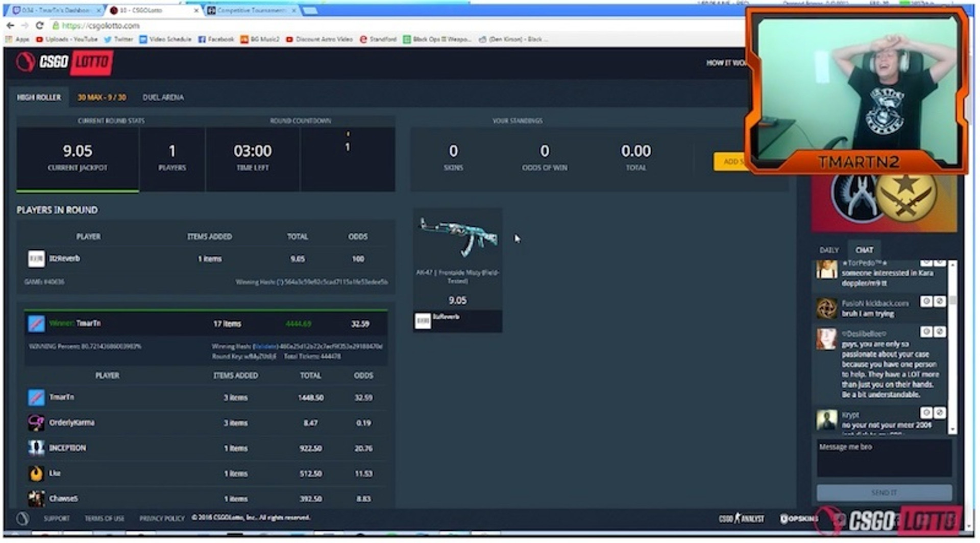Screen dimensions: 980x543
Task: Open the Terms of Use link
Action: (x=104, y=518)
